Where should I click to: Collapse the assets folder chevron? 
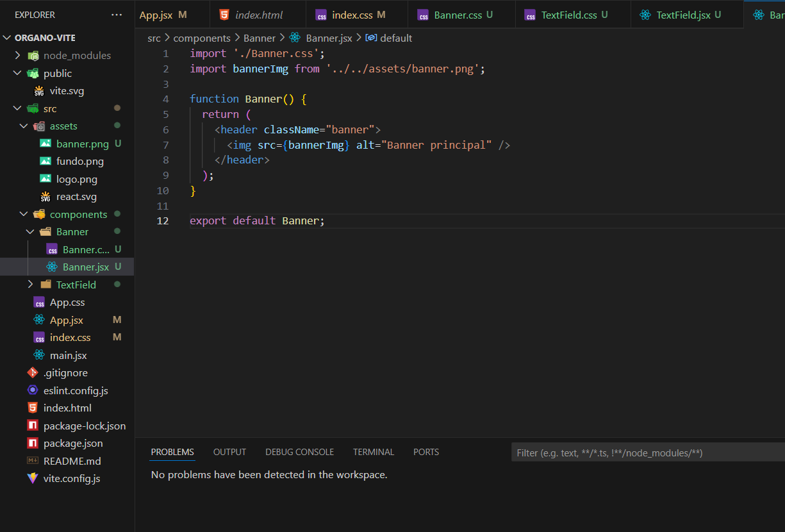[24, 126]
